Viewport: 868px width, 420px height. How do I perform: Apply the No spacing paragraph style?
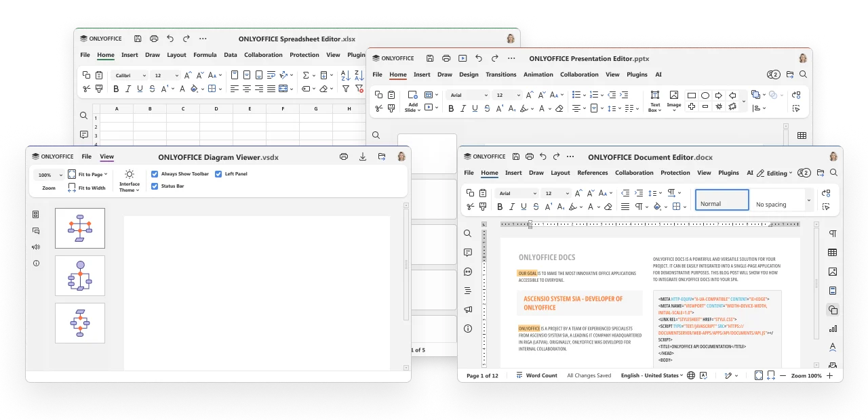tap(777, 201)
